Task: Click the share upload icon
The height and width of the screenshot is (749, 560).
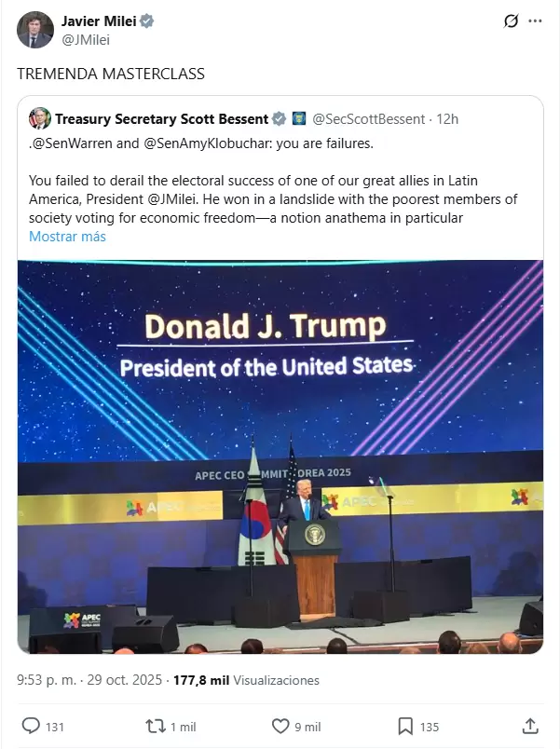Action: point(529,726)
